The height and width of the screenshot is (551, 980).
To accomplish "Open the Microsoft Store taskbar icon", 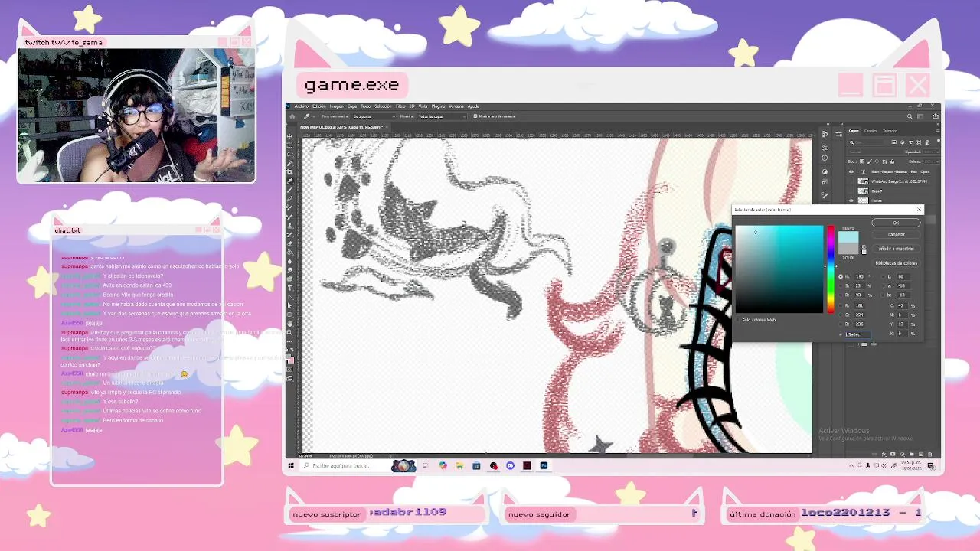I will point(476,465).
